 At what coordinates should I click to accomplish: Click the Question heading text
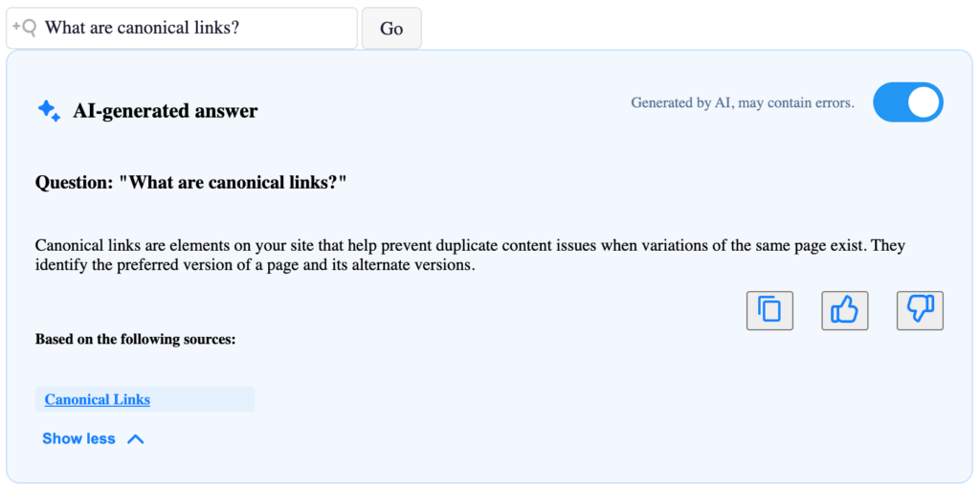pos(190,183)
